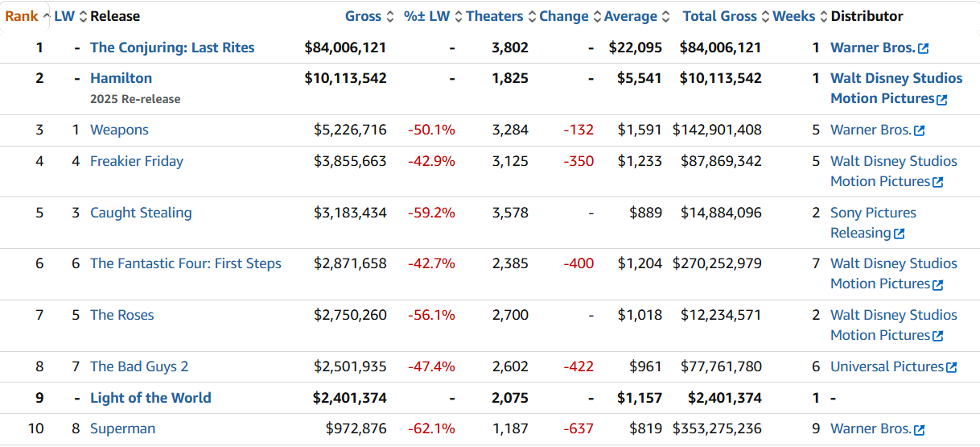Sort by Total Gross column header
The height and width of the screenshot is (447, 980).
coord(719,16)
